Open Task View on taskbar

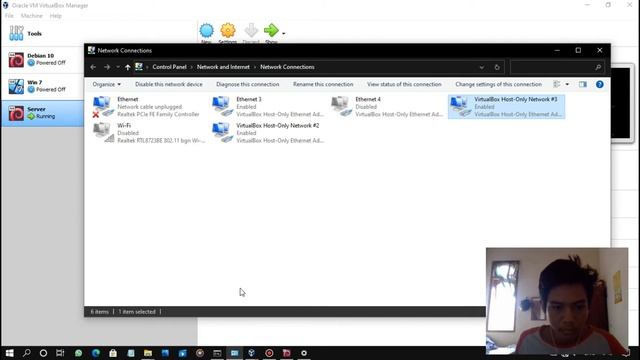pyautogui.click(x=60, y=353)
